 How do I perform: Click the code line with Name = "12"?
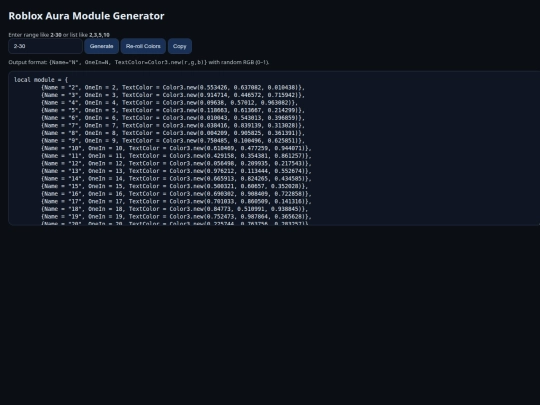(176, 163)
